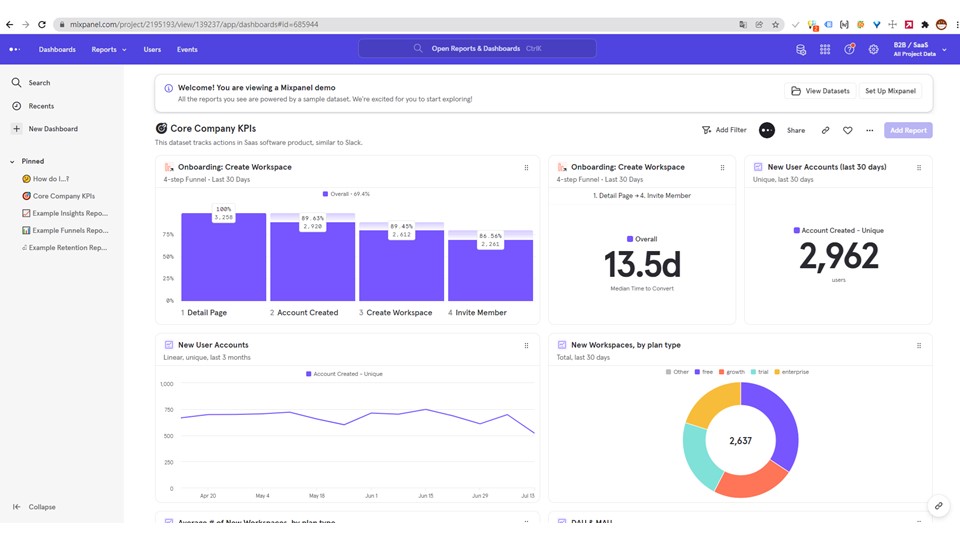Open the Events tab
Screen dimensions: 960x540
[x=187, y=50]
